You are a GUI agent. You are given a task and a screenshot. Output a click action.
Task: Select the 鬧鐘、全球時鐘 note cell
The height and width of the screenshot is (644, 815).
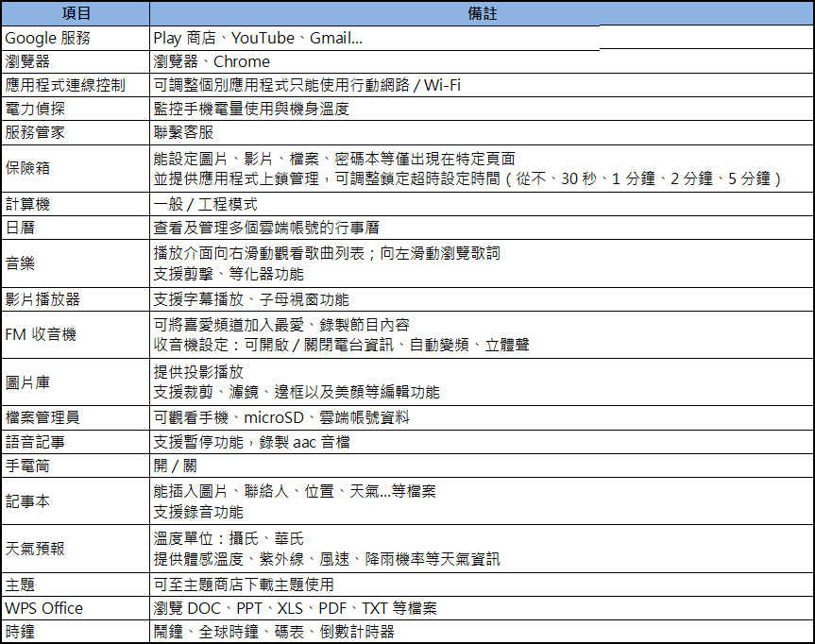[x=482, y=632]
